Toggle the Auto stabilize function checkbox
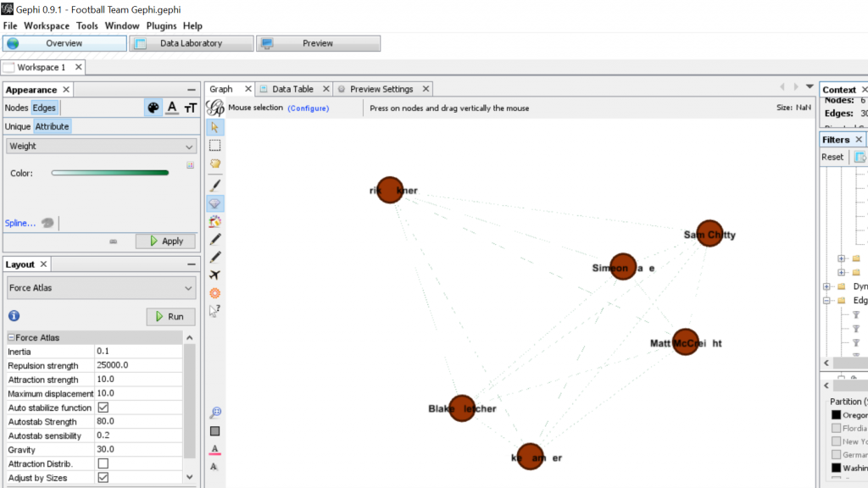 (x=103, y=408)
